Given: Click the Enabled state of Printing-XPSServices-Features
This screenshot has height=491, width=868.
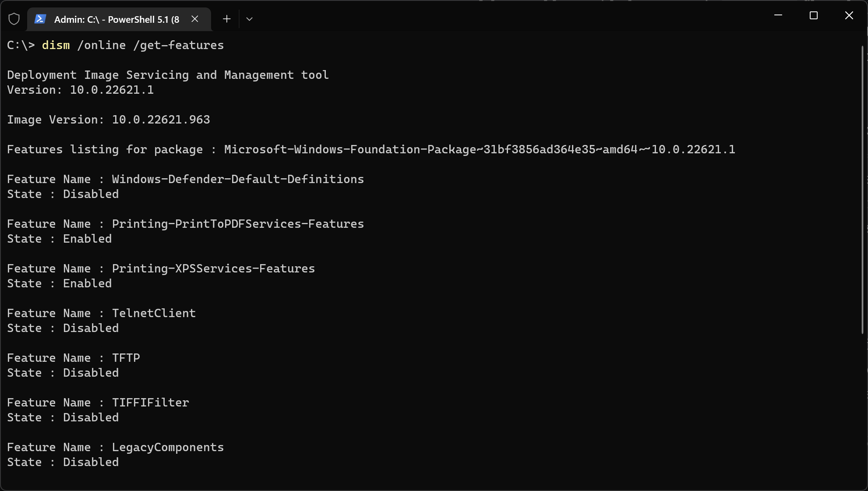Looking at the screenshot, I should point(87,283).
